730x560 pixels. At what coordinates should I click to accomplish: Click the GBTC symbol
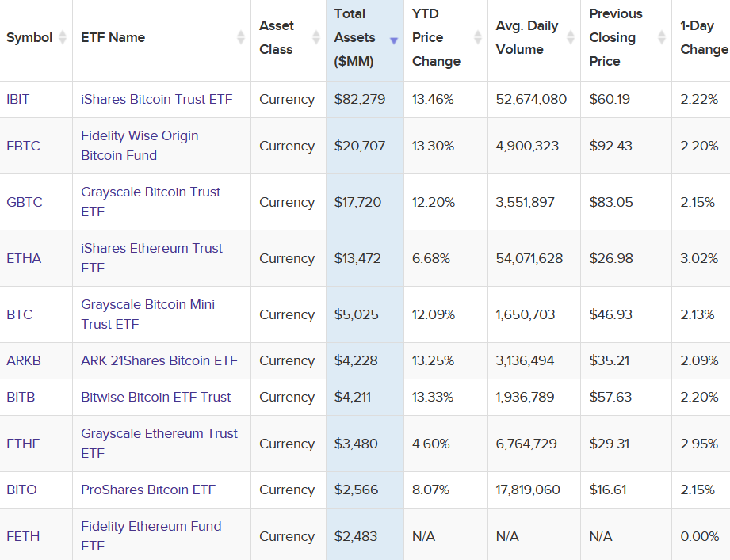coord(24,202)
